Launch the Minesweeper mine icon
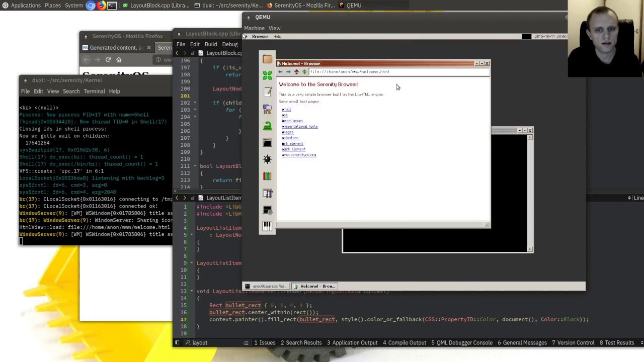644x362 pixels. 267,159
